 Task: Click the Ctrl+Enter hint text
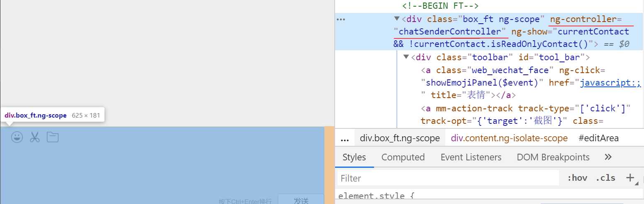pos(245,201)
